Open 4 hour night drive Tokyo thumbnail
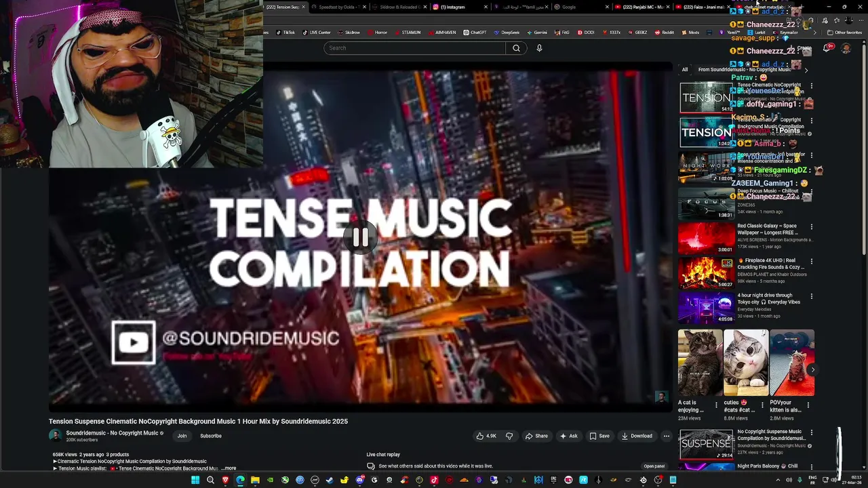 pyautogui.click(x=706, y=308)
